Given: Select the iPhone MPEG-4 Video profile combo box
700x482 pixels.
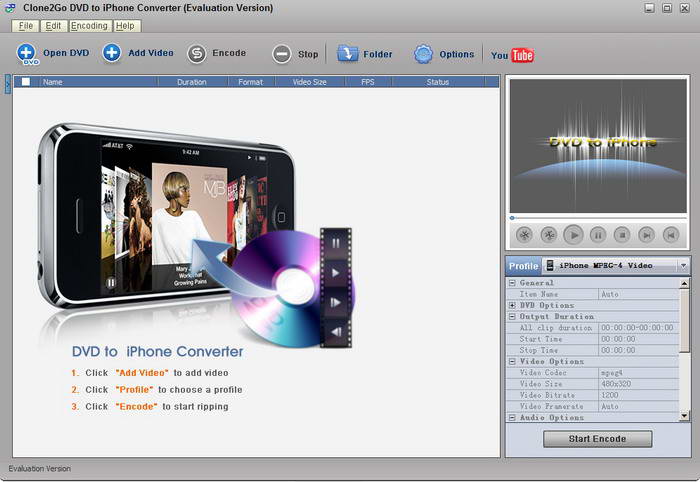Looking at the screenshot, I should 615,266.
